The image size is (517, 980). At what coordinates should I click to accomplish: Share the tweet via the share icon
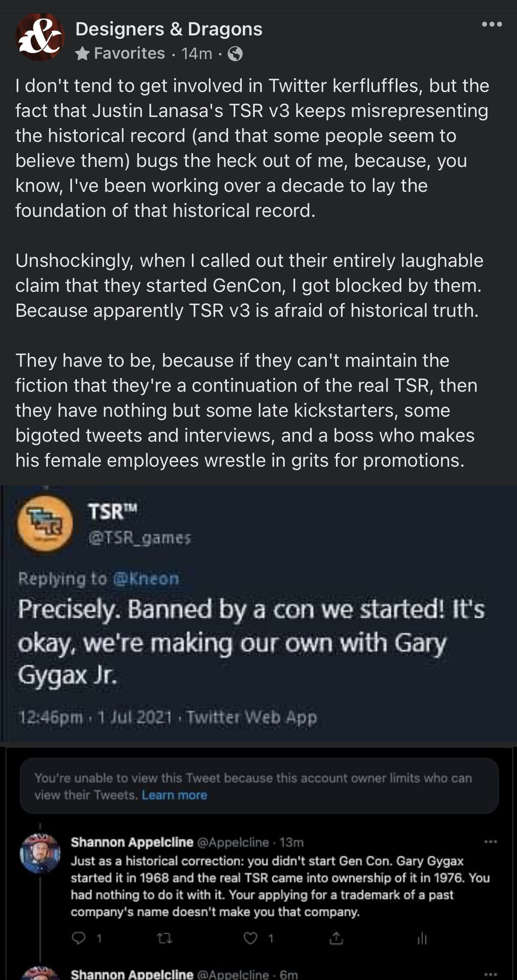336,938
